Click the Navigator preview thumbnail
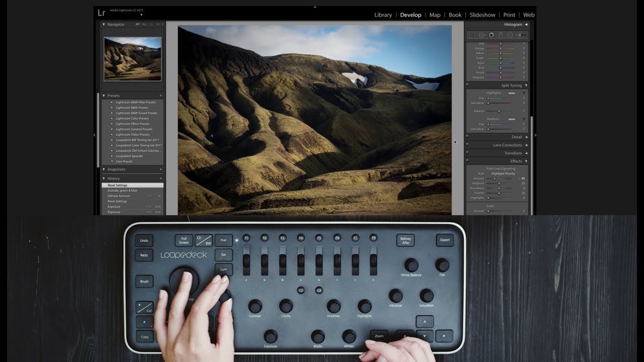 132,58
